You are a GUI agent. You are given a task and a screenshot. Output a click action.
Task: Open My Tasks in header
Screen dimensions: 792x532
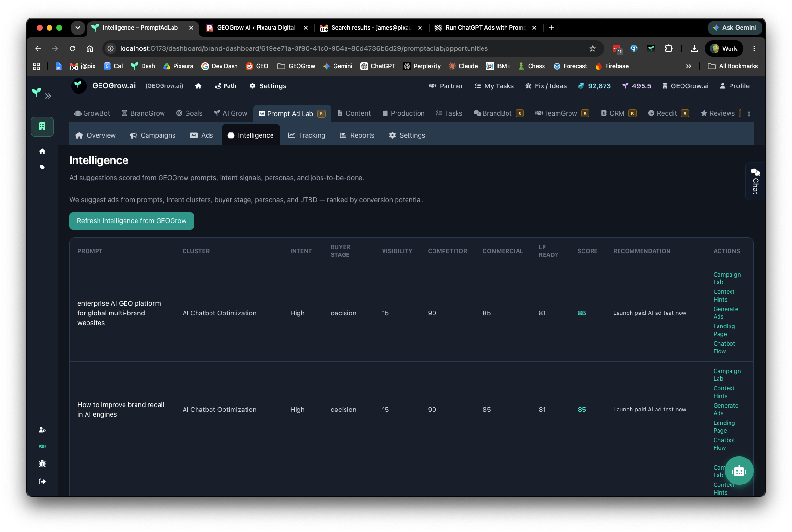pos(494,86)
